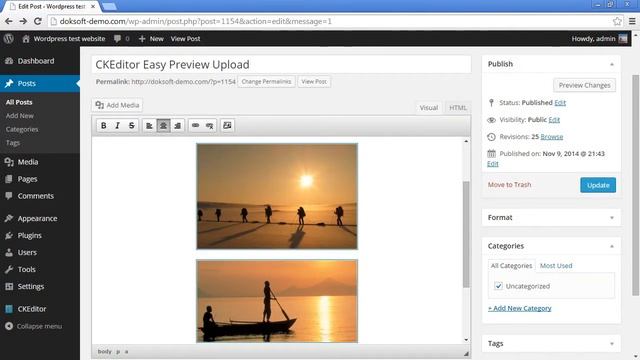
Task: Collapse the Categories panel
Action: tap(611, 247)
